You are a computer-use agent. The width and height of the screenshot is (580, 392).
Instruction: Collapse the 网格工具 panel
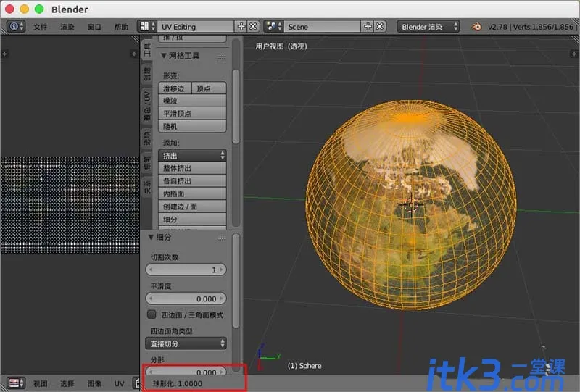tap(164, 56)
